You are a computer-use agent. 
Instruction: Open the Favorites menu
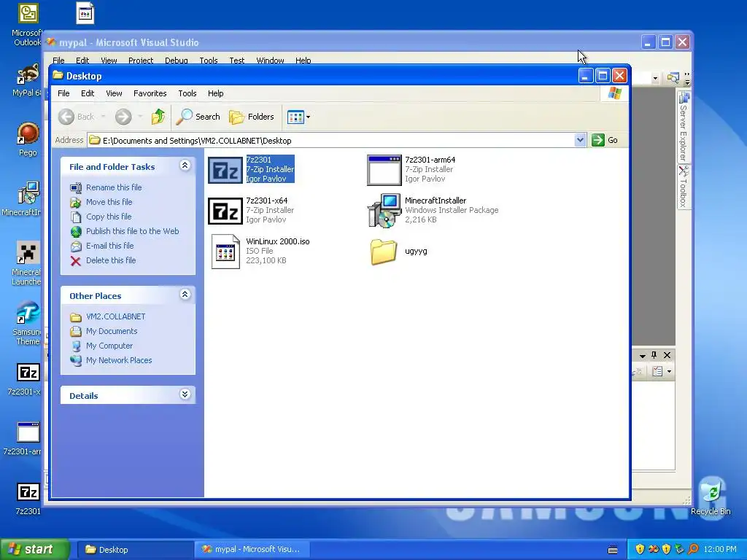[150, 93]
